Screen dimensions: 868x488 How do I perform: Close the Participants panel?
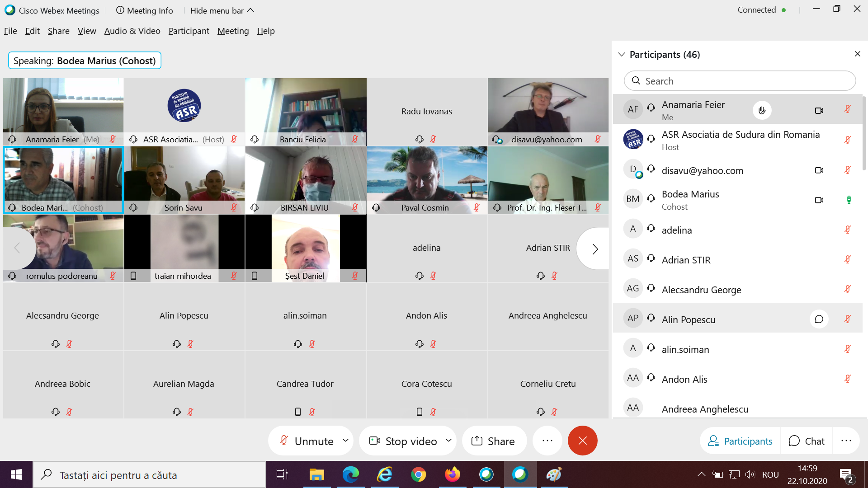pyautogui.click(x=857, y=54)
